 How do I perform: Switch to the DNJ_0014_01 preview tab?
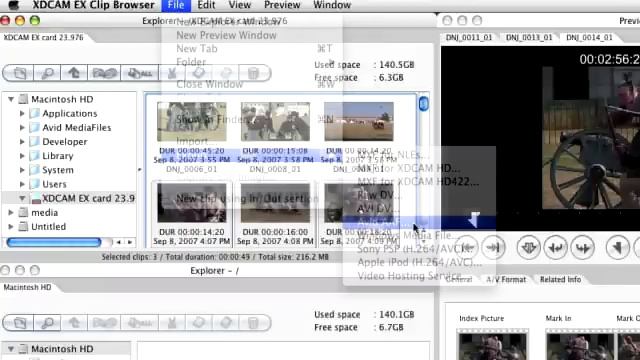tap(589, 38)
